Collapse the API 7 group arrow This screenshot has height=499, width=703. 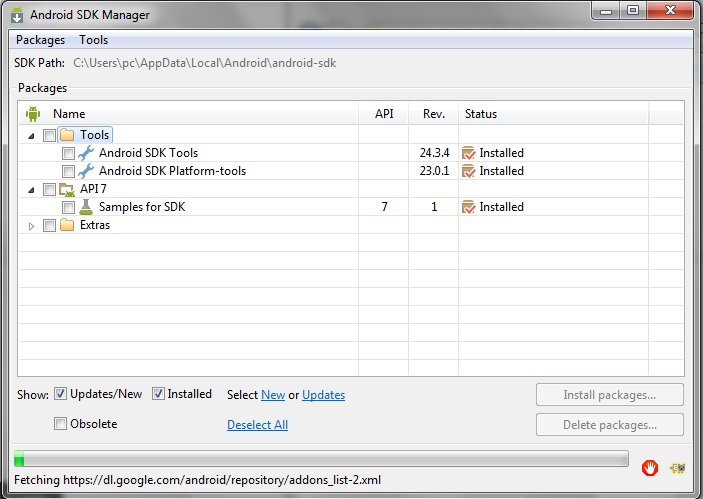pyautogui.click(x=32, y=189)
